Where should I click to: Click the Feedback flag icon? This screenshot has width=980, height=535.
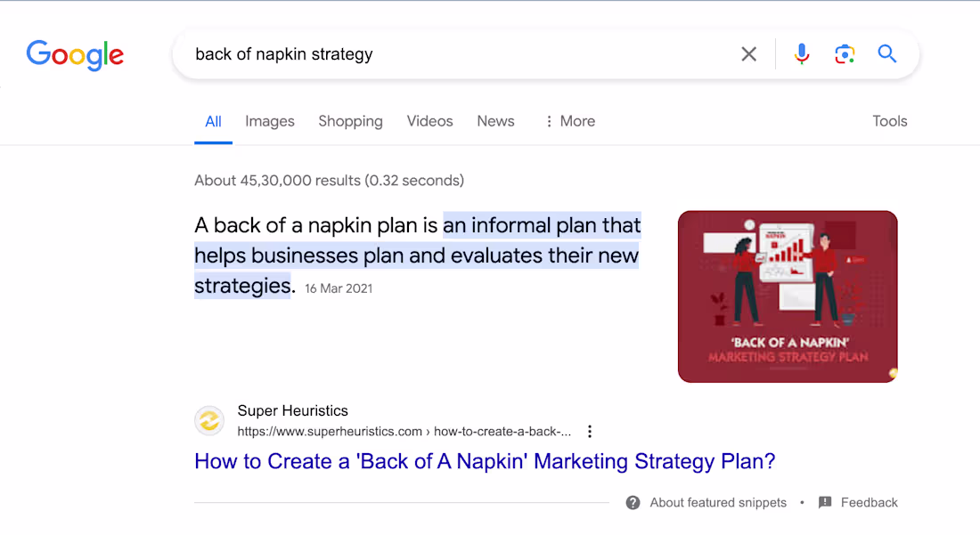pyautogui.click(x=825, y=502)
